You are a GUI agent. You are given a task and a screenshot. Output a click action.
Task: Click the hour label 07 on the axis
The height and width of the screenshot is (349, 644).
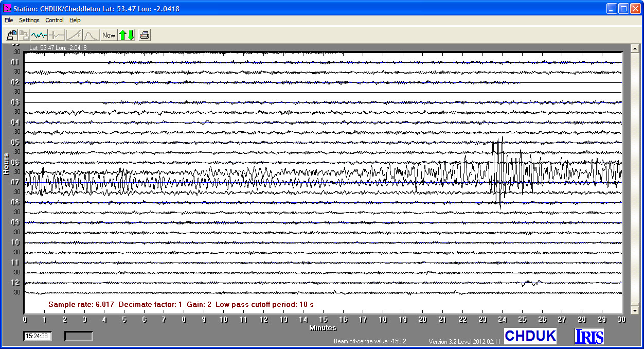(15, 182)
